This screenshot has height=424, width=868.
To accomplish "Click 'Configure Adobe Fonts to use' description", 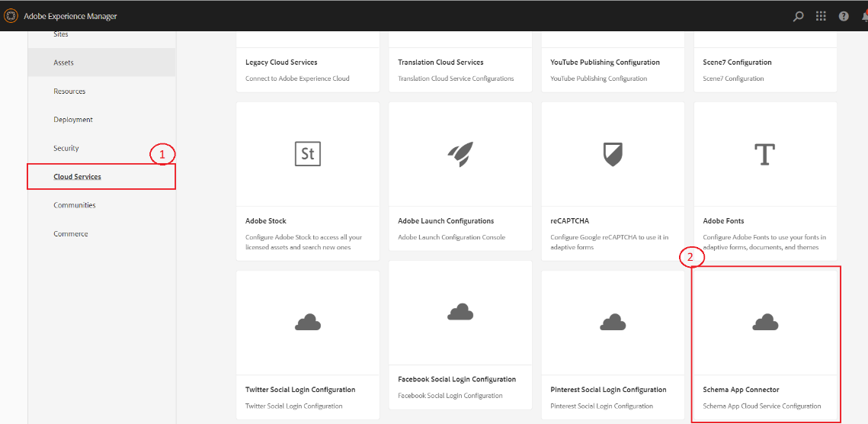I will click(x=764, y=242).
